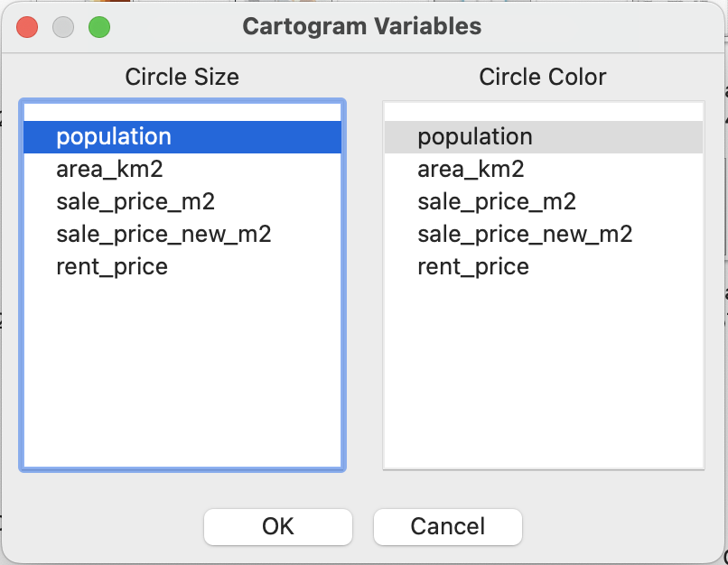
Task: Pick sale_price_m2 under Circle Color
Action: (x=544, y=202)
